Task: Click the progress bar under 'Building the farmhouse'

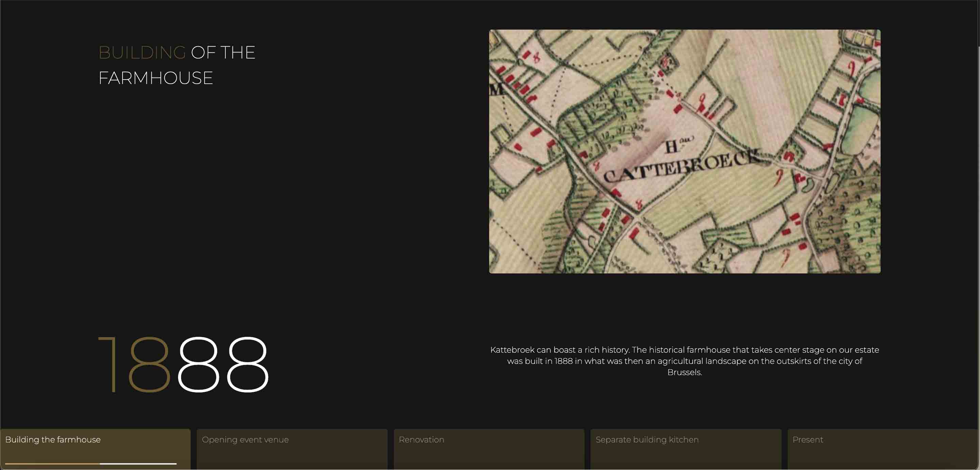Action: tap(91, 464)
